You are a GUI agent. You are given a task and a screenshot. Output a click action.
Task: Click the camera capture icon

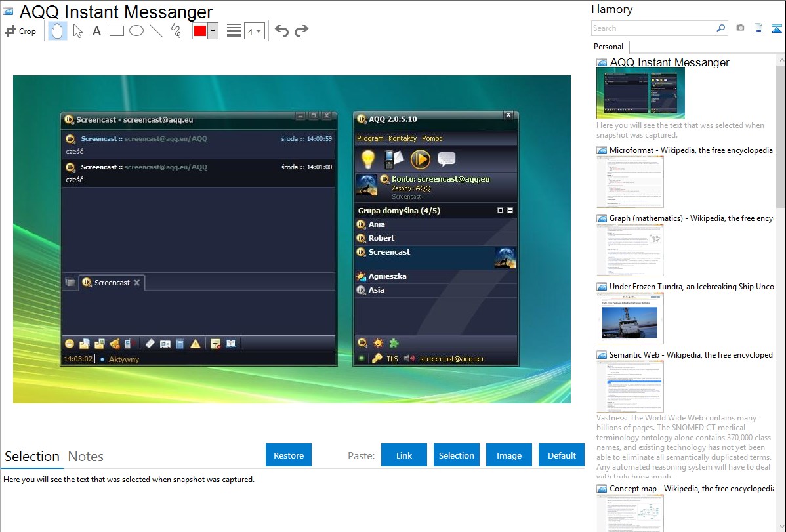coord(740,28)
